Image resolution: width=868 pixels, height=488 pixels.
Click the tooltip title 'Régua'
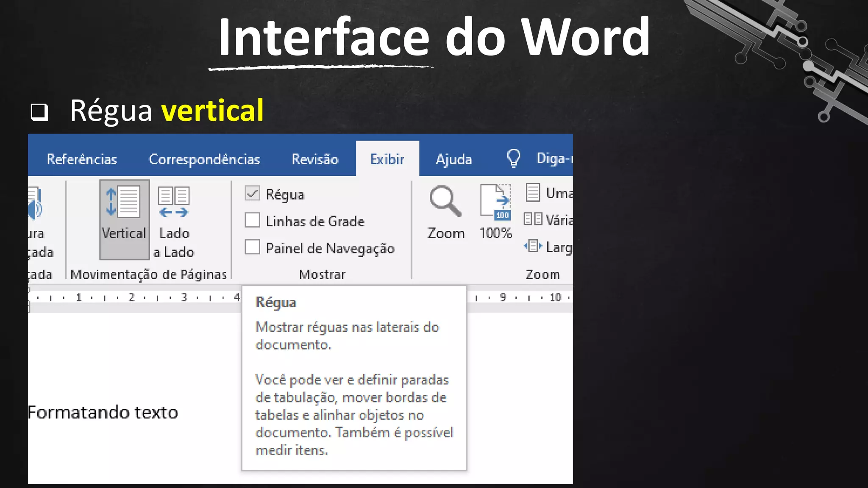click(276, 303)
